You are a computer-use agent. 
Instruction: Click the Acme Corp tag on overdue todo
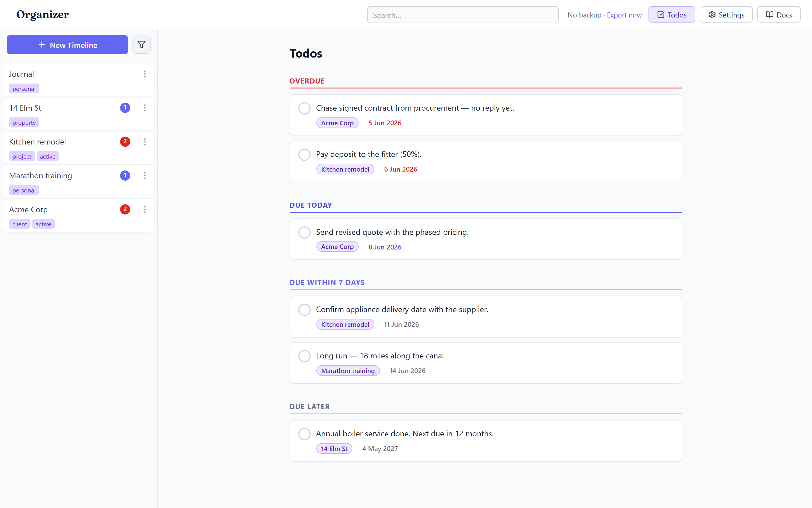pos(337,123)
